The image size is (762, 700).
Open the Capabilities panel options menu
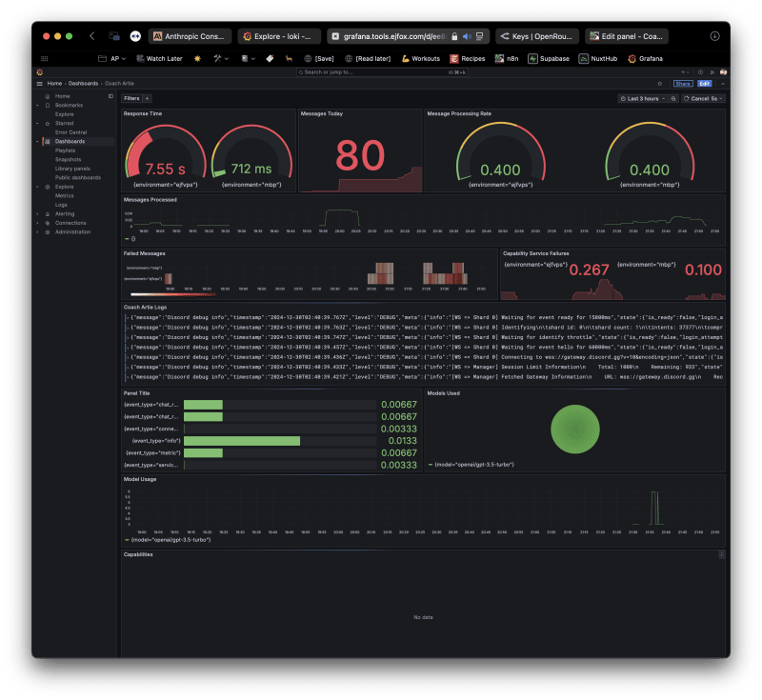(721, 554)
